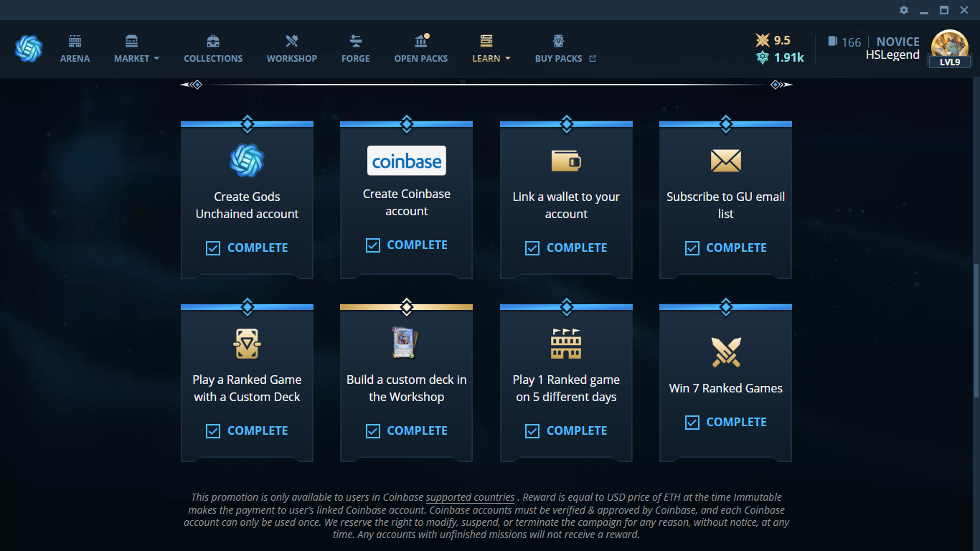The width and height of the screenshot is (980, 551).
Task: Click the card count value 166
Action: 852,42
